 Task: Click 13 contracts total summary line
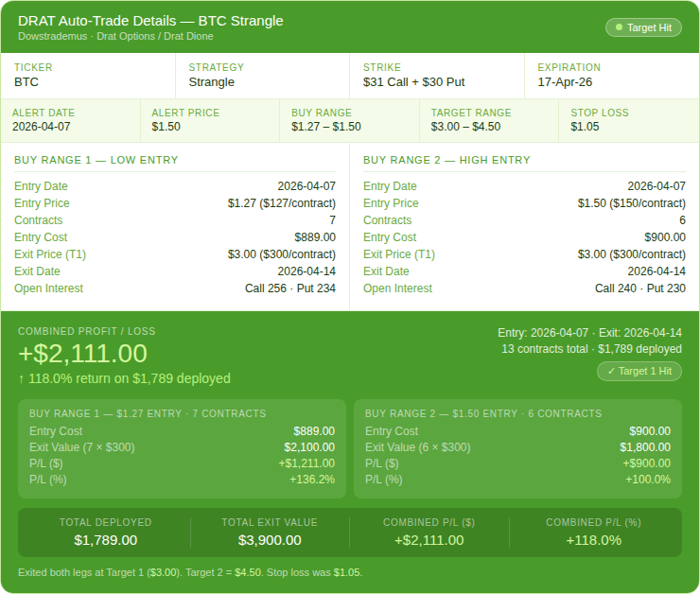[591, 349]
